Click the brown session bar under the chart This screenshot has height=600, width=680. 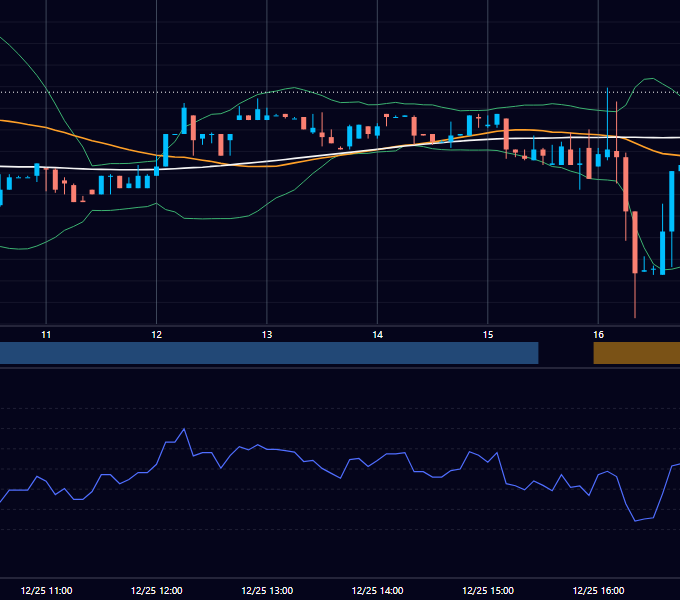click(x=637, y=353)
